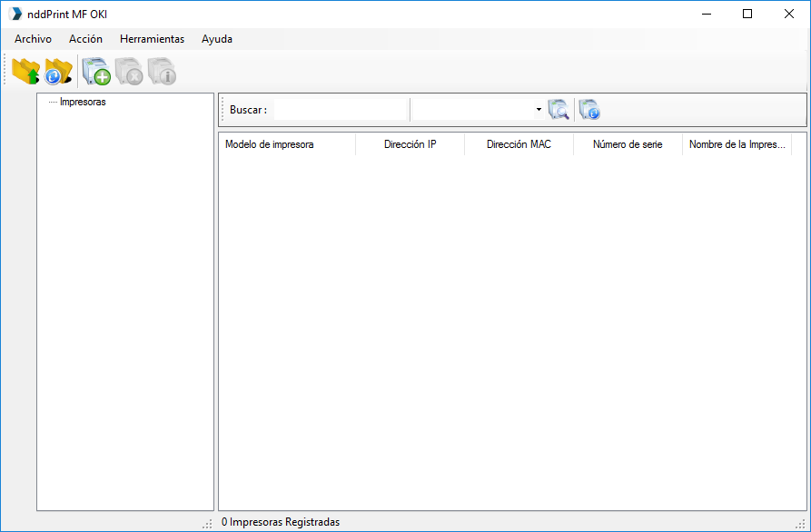811x532 pixels.
Task: Sort by Dirección IP column
Action: pyautogui.click(x=410, y=144)
